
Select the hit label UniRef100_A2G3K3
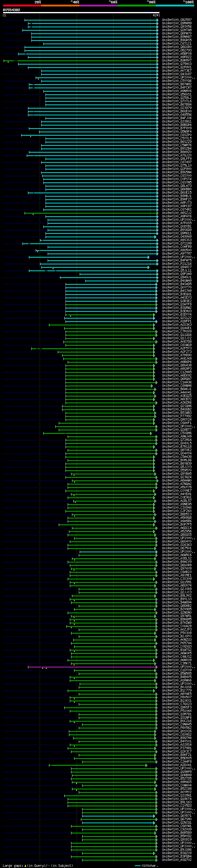pyautogui.click(x=177, y=325)
